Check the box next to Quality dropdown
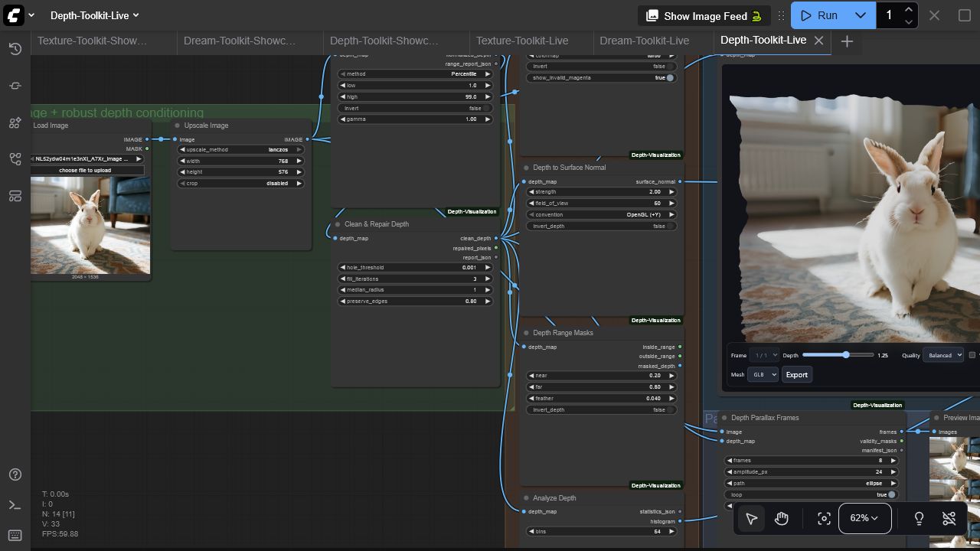 [972, 355]
